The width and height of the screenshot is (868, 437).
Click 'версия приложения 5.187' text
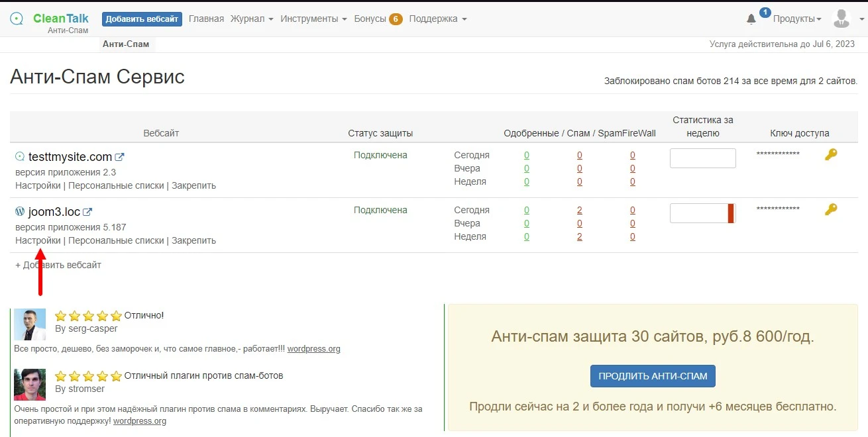(70, 227)
